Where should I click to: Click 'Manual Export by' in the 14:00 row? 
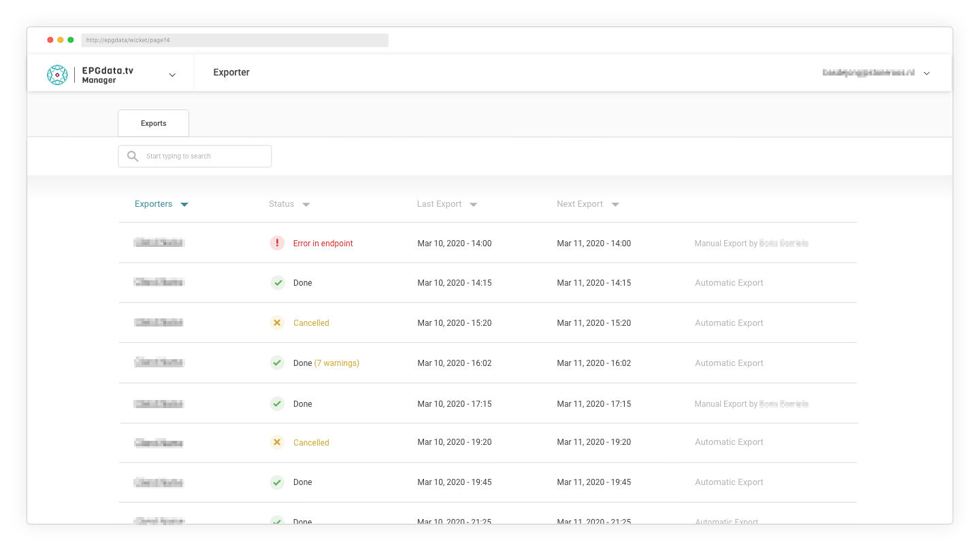click(x=725, y=244)
